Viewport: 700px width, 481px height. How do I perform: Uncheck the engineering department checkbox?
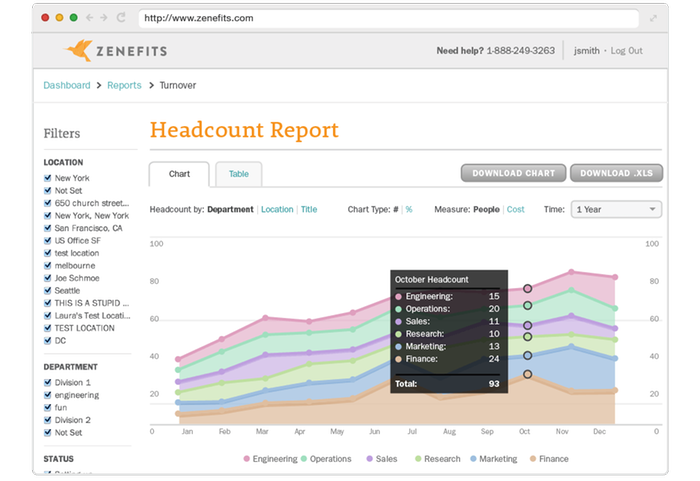point(48,395)
